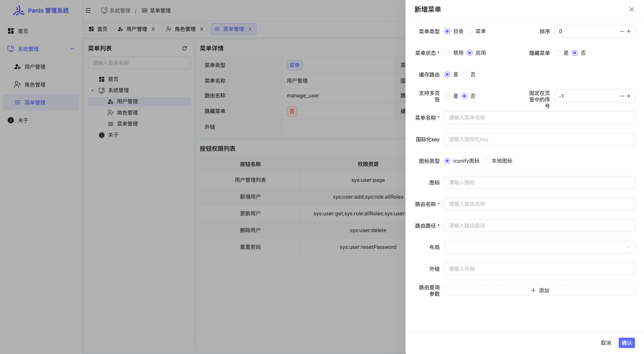Set 支持多页签 to 是
Image resolution: width=644 pixels, height=354 pixels.
pos(447,96)
